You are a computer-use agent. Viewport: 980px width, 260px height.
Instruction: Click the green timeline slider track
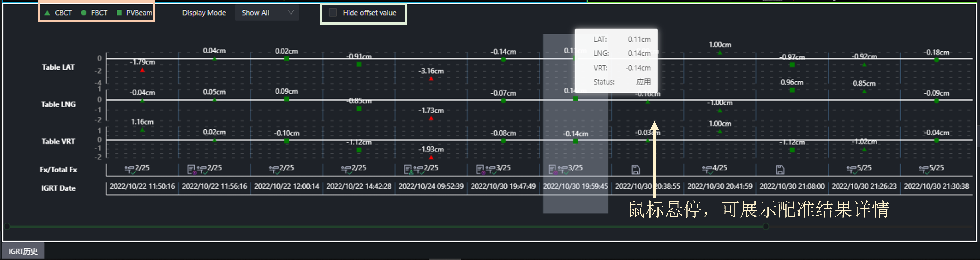click(386, 226)
